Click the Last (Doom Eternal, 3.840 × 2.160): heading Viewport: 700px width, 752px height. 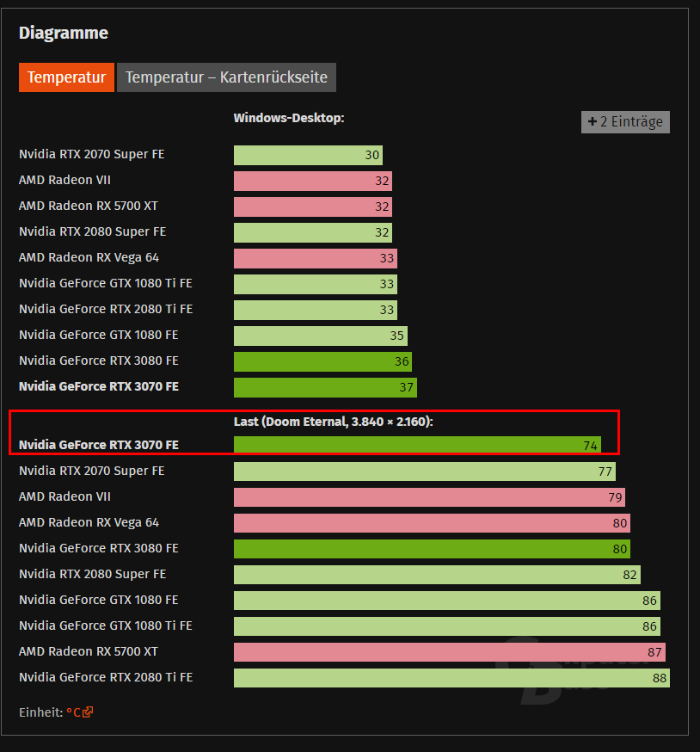(333, 422)
